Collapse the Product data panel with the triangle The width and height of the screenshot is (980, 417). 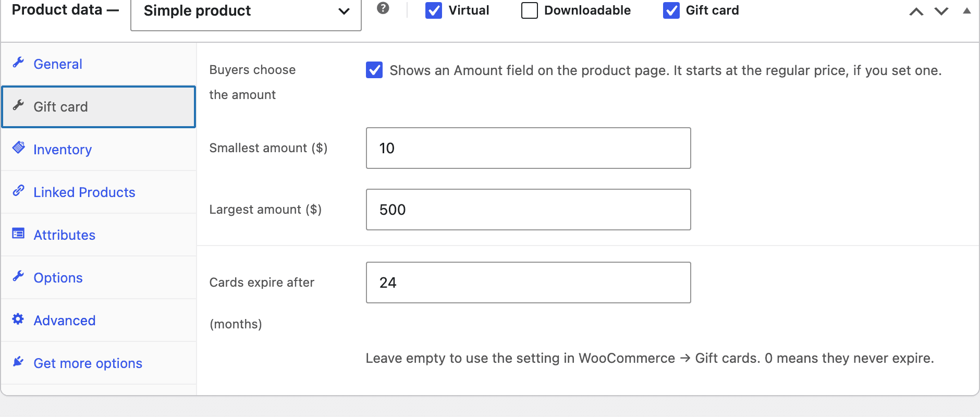pyautogui.click(x=967, y=10)
